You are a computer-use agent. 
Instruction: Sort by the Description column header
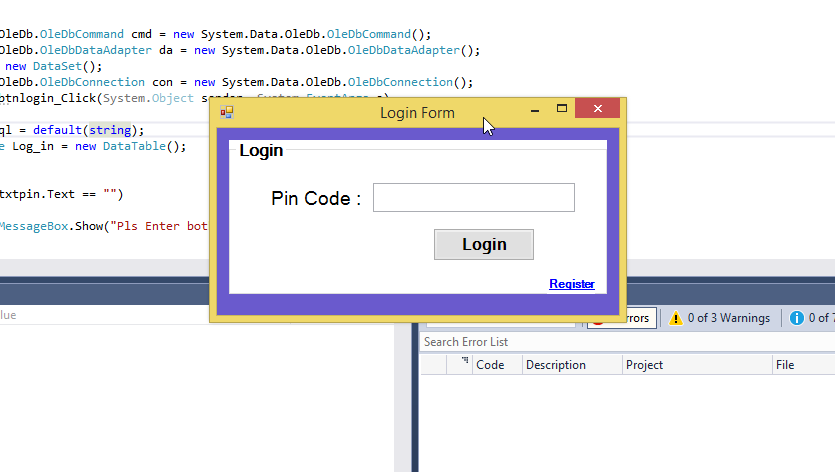(x=556, y=365)
